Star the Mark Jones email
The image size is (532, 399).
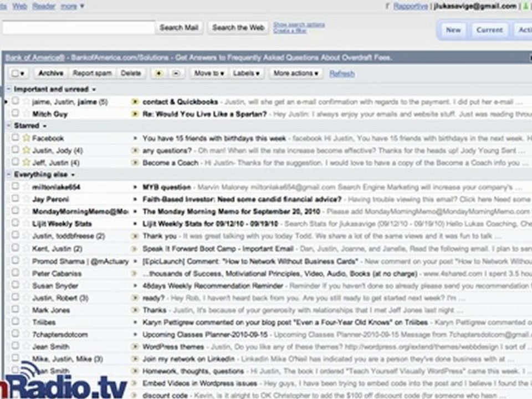(x=26, y=310)
